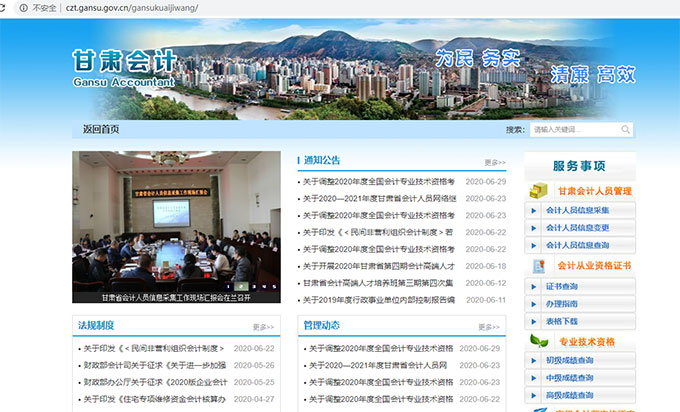680x412 pixels.
Task: Click the arrow icon beside 会计人员信息采集
Action: pos(534,211)
